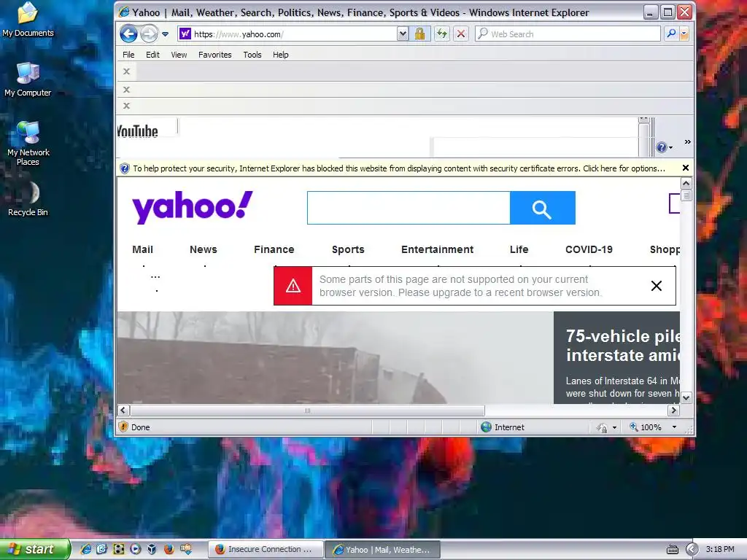The height and width of the screenshot is (560, 747).
Task: Open search provider options dropdown
Action: (x=684, y=34)
